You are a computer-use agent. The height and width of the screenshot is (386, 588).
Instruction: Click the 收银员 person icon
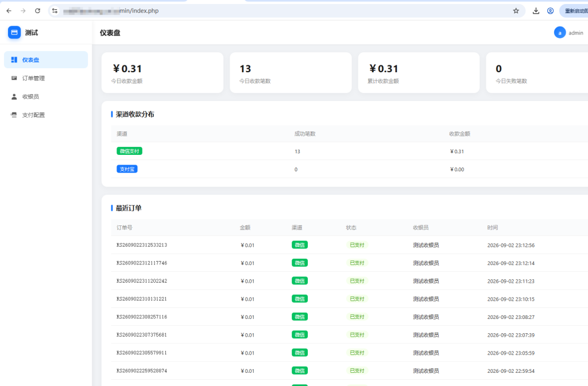14,96
